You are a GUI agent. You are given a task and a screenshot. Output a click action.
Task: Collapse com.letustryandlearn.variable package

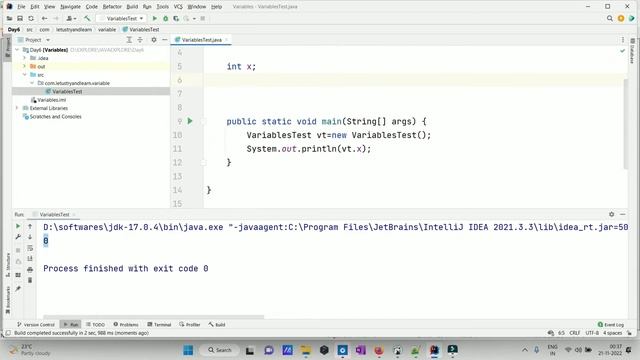(32, 83)
